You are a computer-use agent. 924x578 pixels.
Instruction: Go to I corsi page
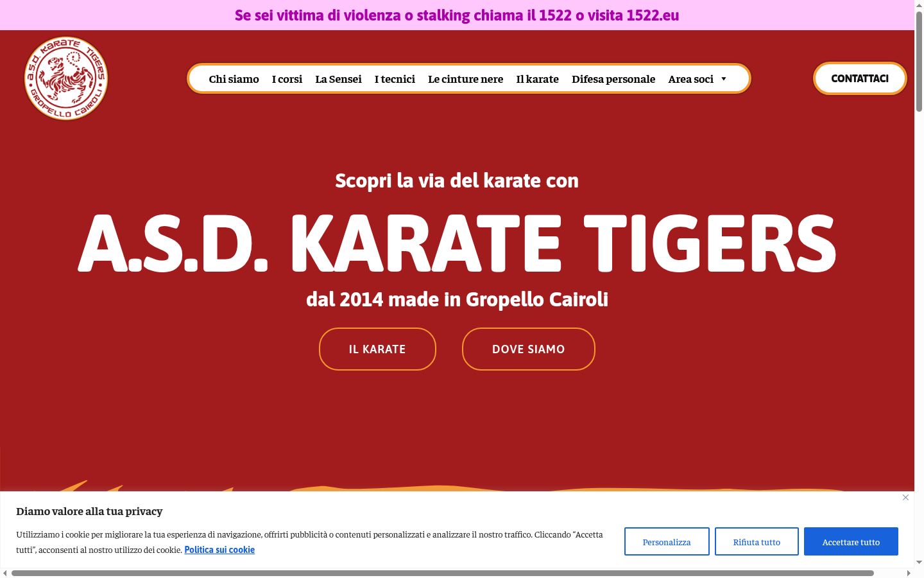(x=287, y=79)
